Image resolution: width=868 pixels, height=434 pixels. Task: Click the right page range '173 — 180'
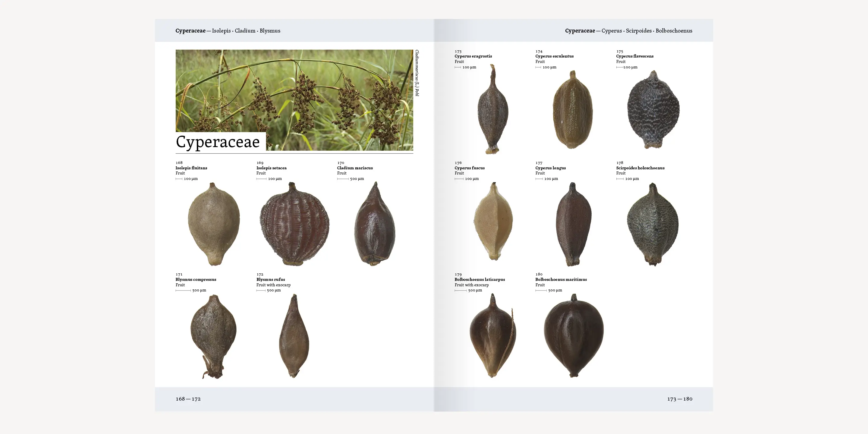(680, 399)
